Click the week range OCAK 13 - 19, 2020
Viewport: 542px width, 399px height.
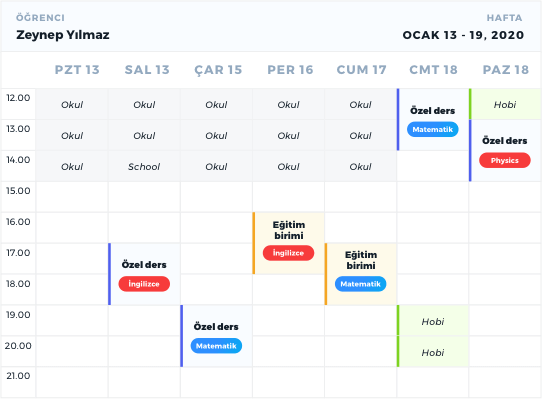[463, 35]
